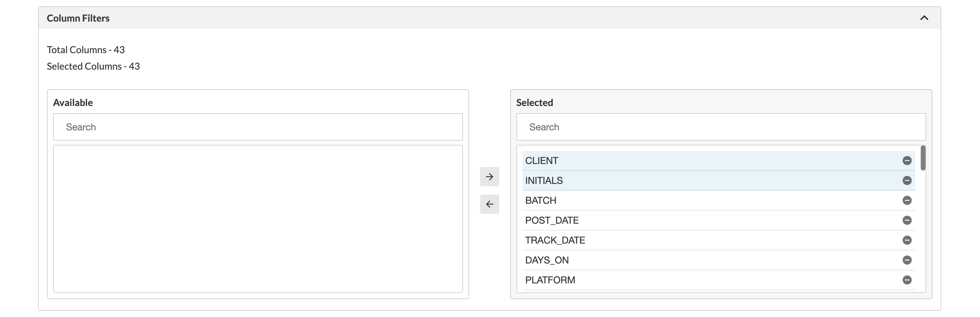Image resolution: width=980 pixels, height=317 pixels.
Task: Highlight the POST_DATE row
Action: (552, 220)
